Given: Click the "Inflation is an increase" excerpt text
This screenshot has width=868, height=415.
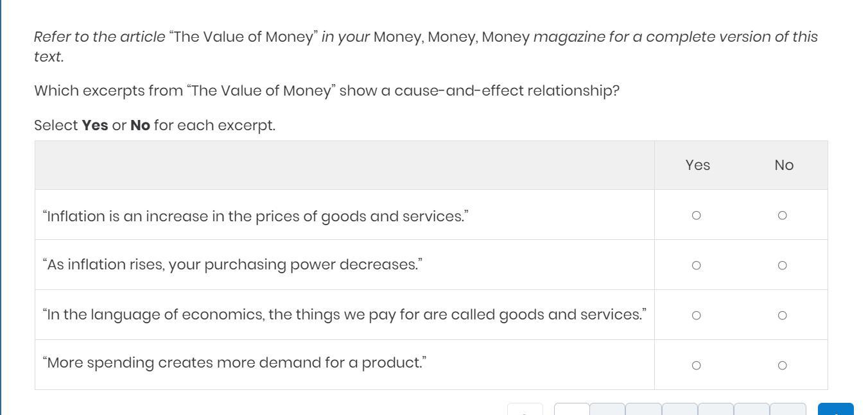Looking at the screenshot, I should tap(256, 216).
